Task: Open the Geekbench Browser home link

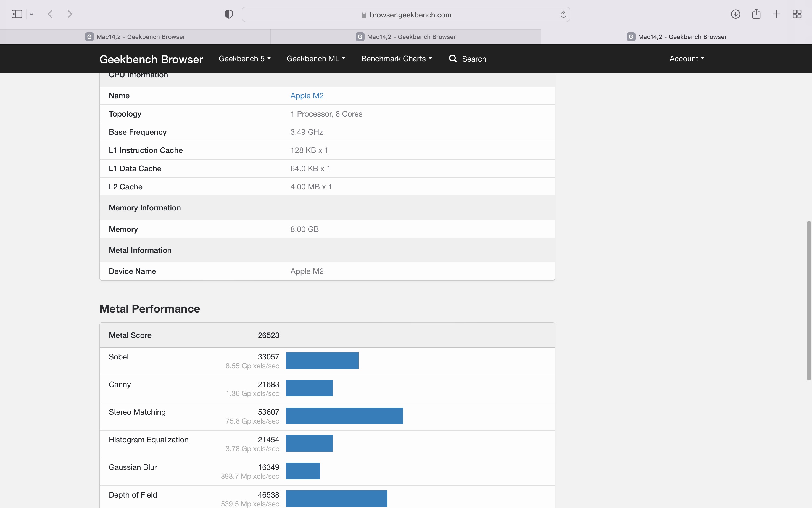Action: [x=151, y=59]
